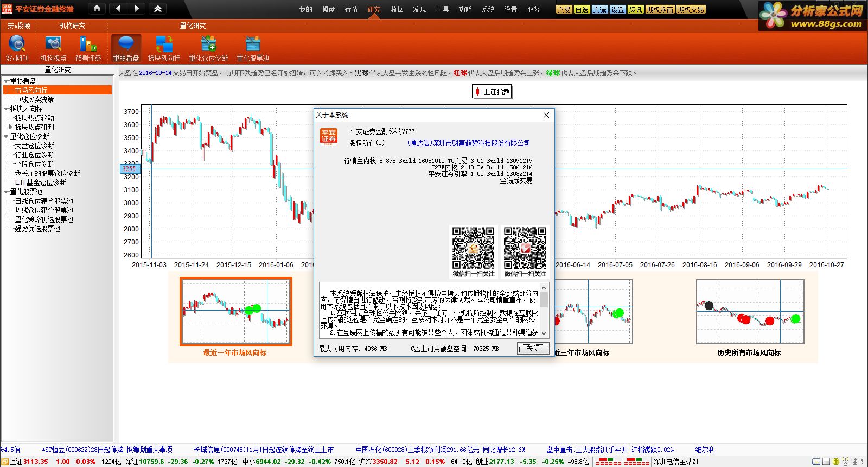Open the 研究 menu
This screenshot has height=467, width=868.
point(374,9)
